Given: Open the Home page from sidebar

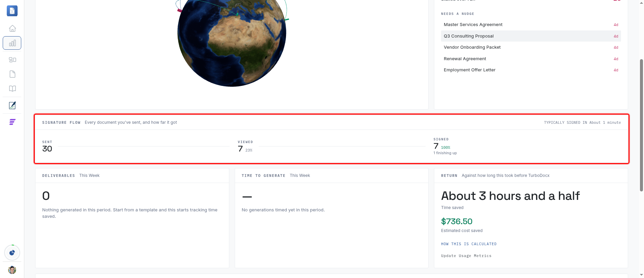Looking at the screenshot, I should [12, 28].
